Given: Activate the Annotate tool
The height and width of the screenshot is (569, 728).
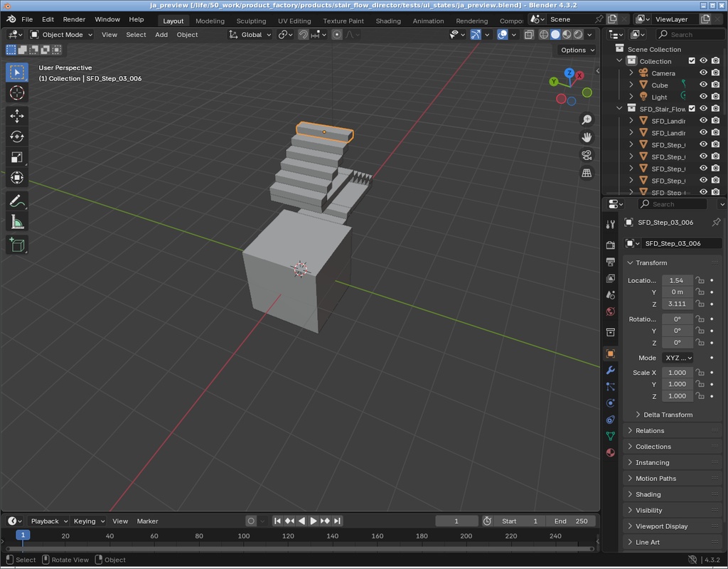Looking at the screenshot, I should click(17, 201).
